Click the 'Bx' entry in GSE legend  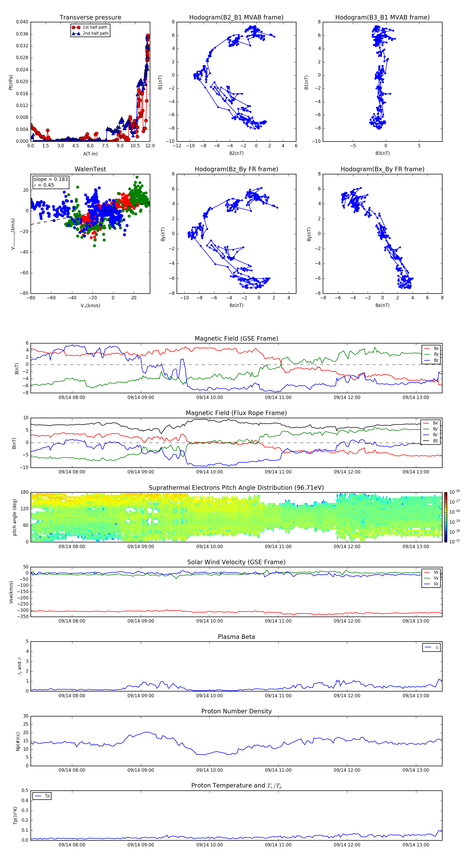431,349
